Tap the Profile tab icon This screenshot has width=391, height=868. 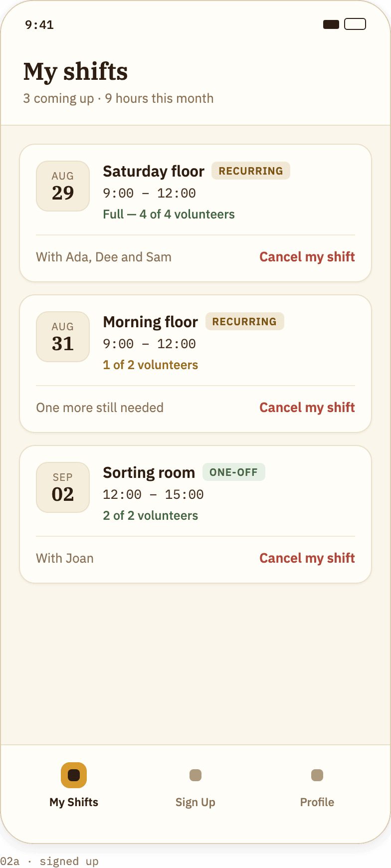tap(317, 775)
